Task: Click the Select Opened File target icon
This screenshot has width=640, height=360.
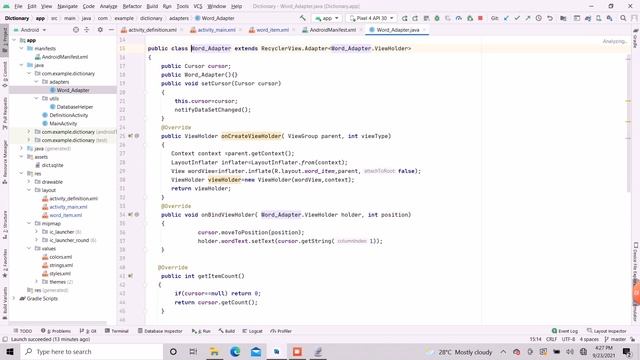Action: 76,30
